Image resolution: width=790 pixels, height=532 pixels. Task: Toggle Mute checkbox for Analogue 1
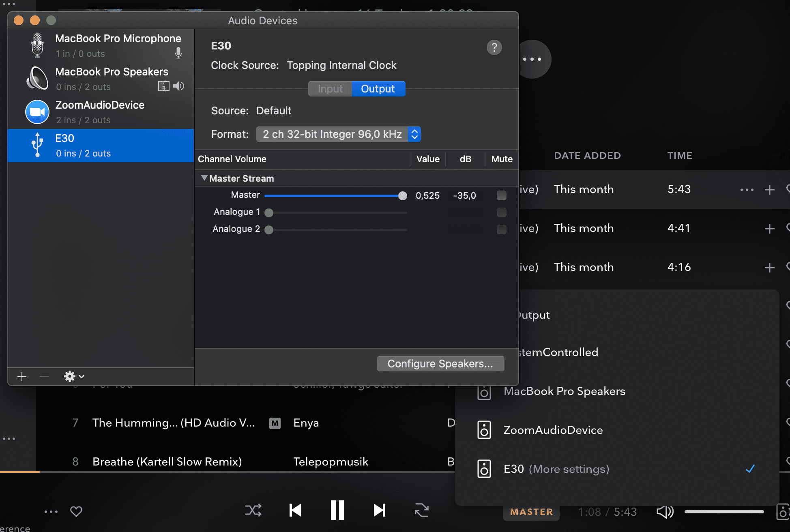(x=502, y=212)
